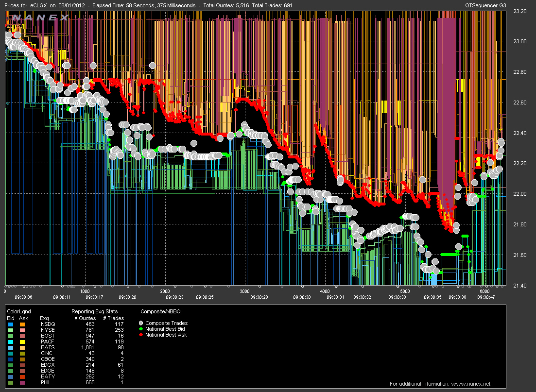Screen dimensions: 536x392
Task: Select the CINC ask color swatch
Action: pos(22,353)
